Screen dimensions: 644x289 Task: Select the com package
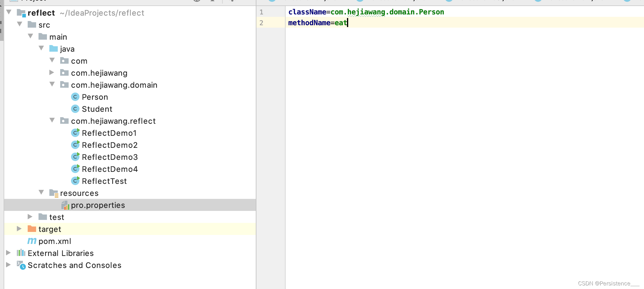79,61
